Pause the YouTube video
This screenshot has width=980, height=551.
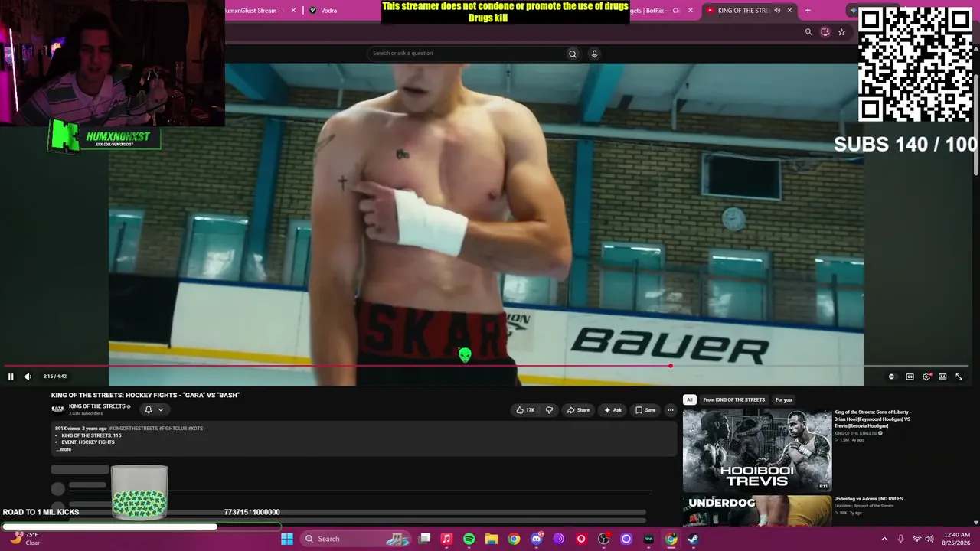coord(11,377)
